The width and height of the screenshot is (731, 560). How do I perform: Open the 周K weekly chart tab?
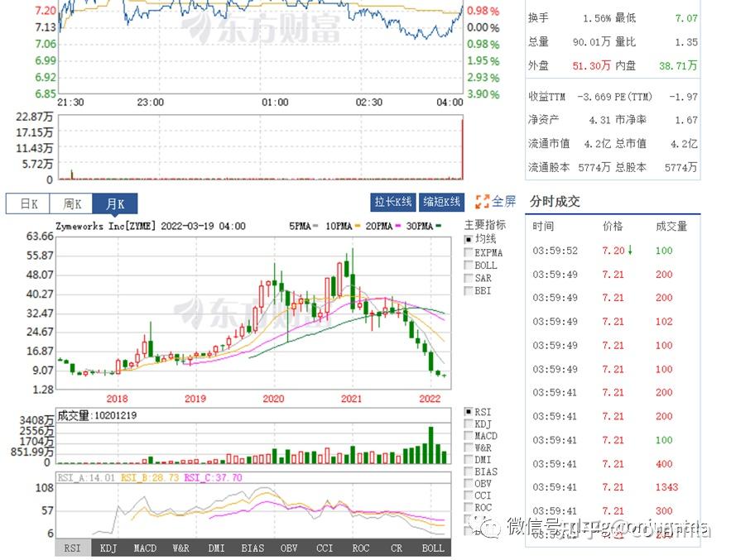pyautogui.click(x=72, y=203)
